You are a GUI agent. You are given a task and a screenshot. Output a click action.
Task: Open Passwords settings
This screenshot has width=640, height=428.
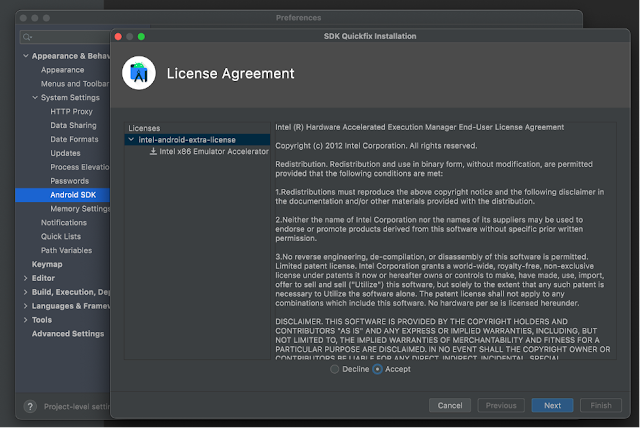pos(69,181)
